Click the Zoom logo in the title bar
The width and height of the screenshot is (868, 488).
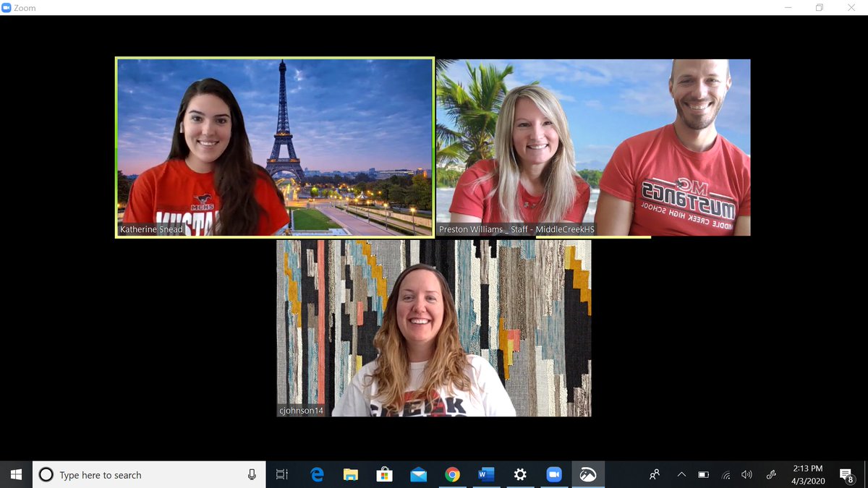(x=7, y=8)
